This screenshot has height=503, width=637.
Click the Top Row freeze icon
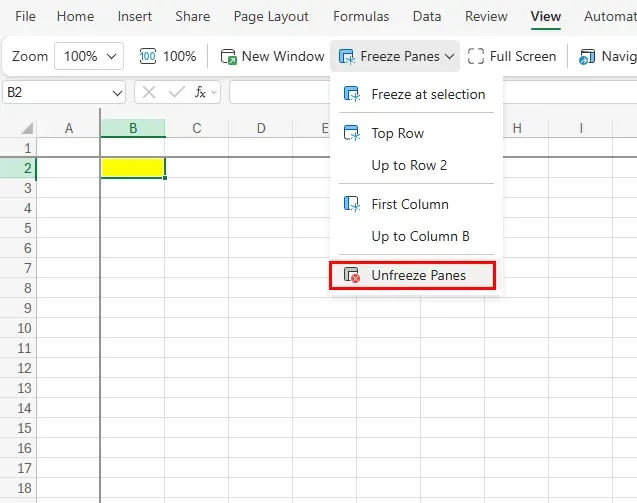pos(351,133)
